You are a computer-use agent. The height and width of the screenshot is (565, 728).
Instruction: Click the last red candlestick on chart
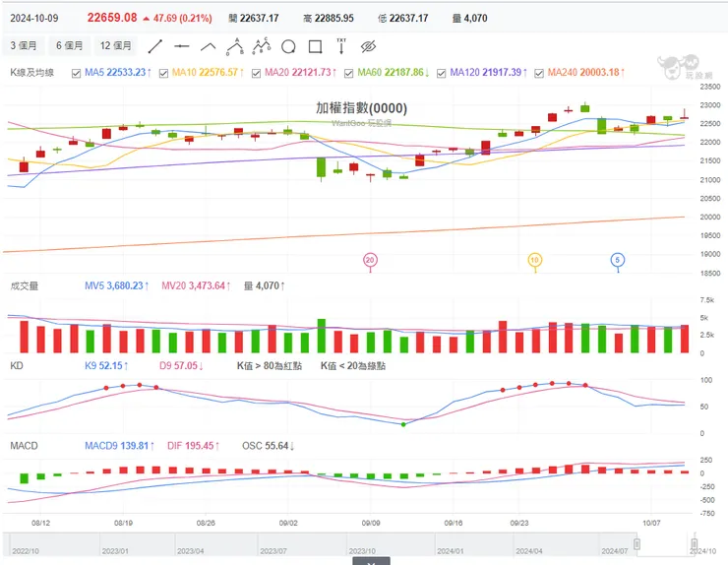[685, 115]
